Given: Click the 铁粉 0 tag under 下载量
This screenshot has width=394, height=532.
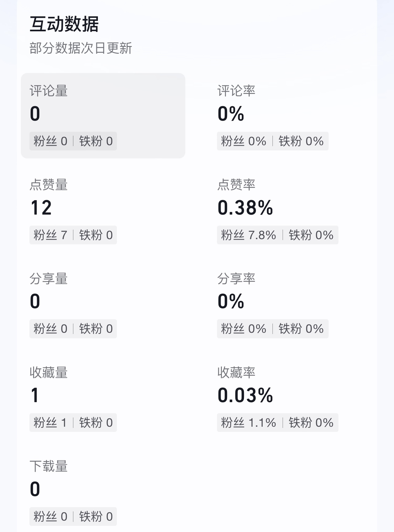Looking at the screenshot, I should tap(96, 517).
